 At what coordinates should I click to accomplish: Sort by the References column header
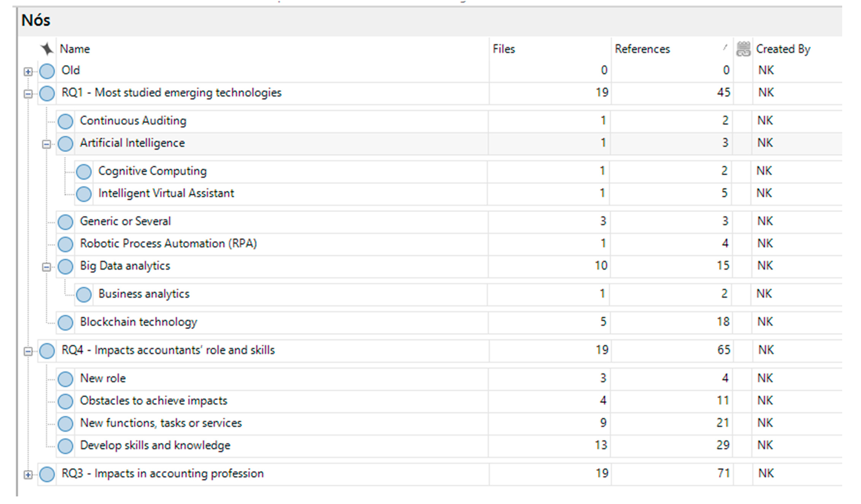pyautogui.click(x=642, y=49)
